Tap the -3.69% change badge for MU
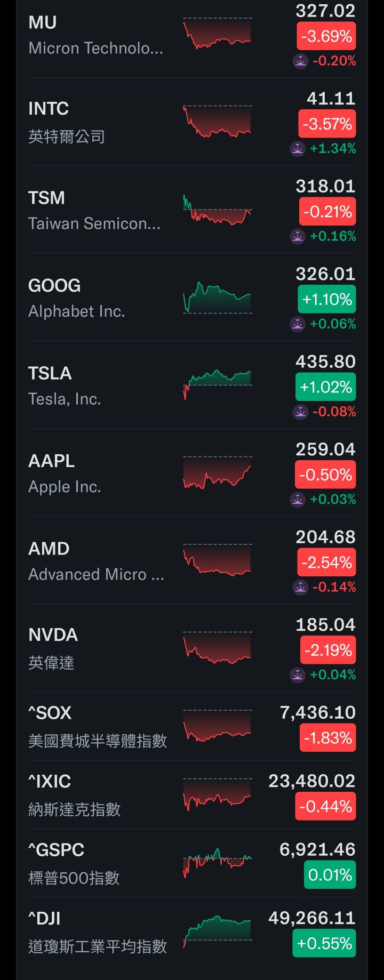 pyautogui.click(x=326, y=37)
